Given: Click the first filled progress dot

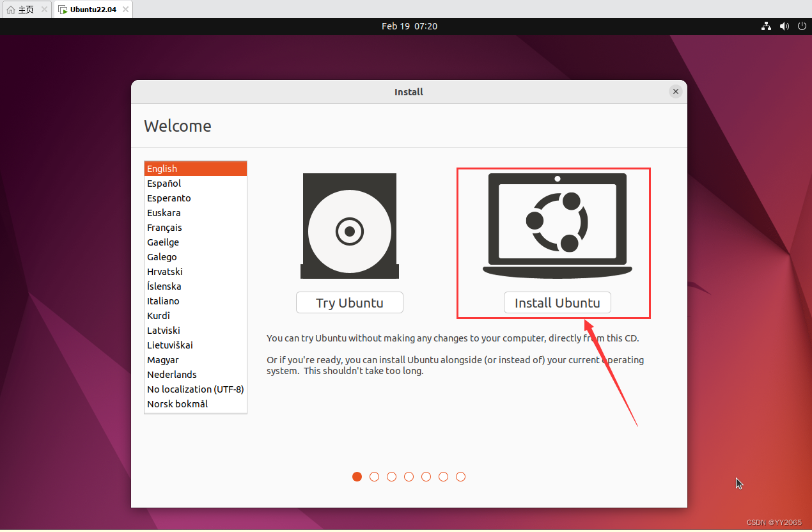Looking at the screenshot, I should 357,476.
